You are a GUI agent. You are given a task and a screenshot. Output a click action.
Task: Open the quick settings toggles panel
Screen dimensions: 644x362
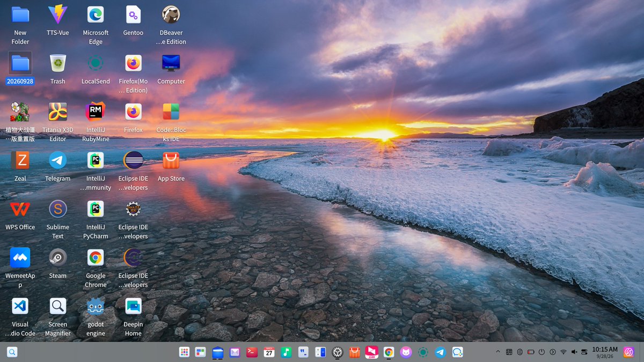click(x=585, y=352)
